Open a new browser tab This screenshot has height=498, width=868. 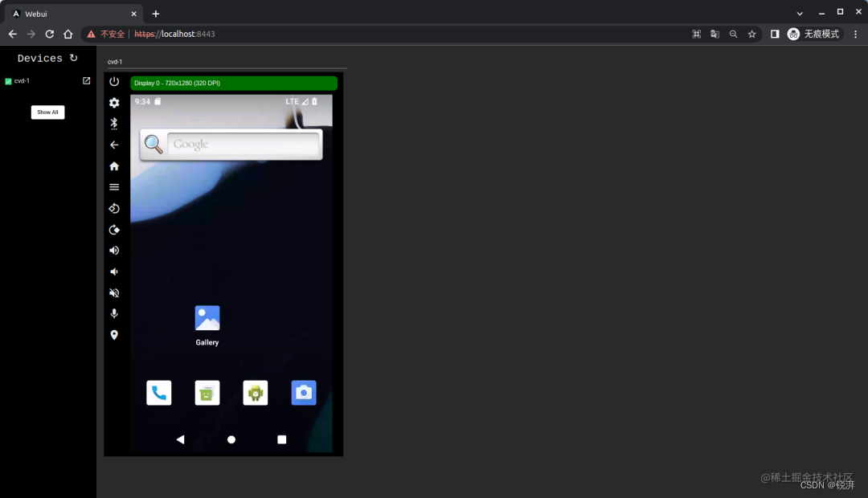[x=156, y=14]
